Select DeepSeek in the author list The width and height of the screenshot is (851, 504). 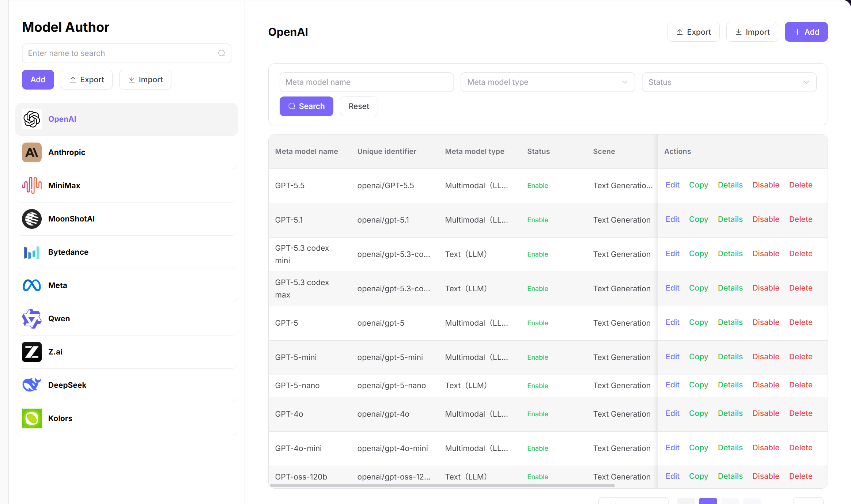point(126,385)
